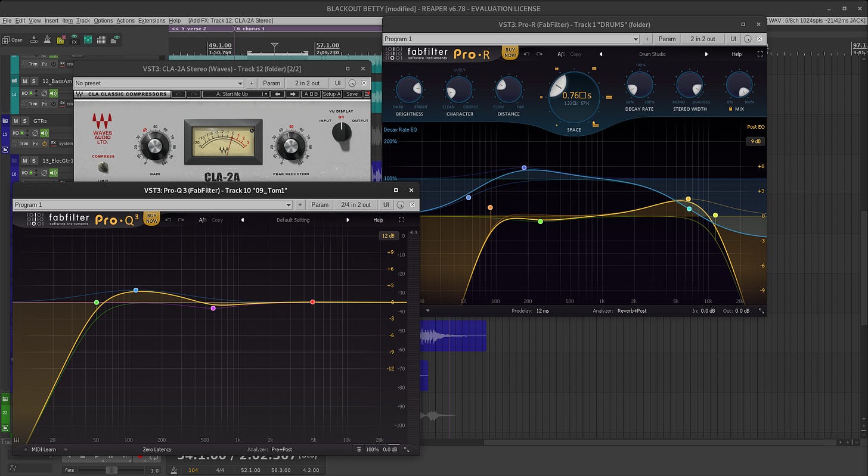
Task: Open the Pro-Q 3 'Default Setting' preset menu
Action: (x=293, y=220)
